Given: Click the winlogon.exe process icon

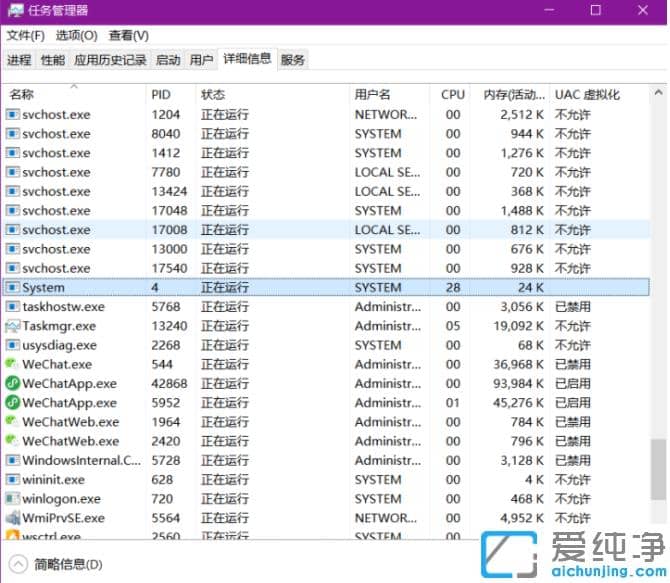Looking at the screenshot, I should (12, 499).
